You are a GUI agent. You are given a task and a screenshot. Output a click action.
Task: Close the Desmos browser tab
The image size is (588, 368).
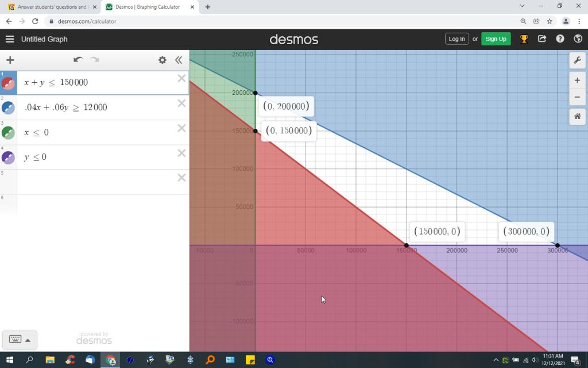click(192, 7)
